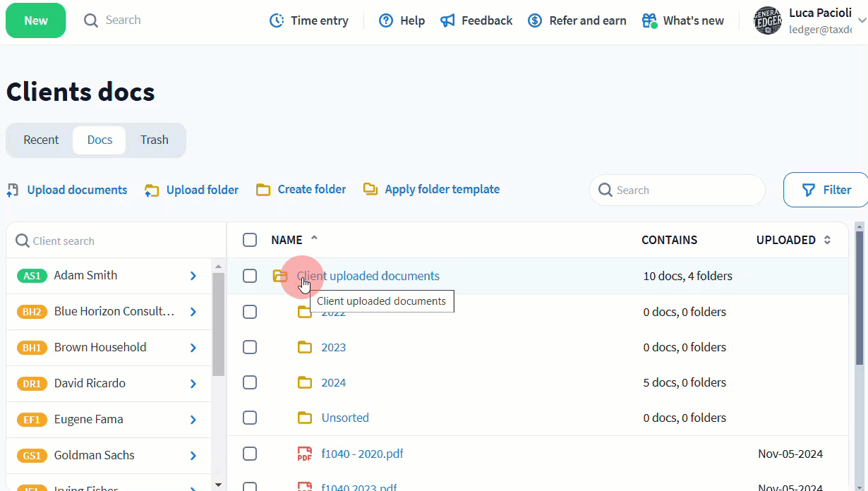Open the Filter button
Viewport: 868px width, 491px height.
coord(826,190)
